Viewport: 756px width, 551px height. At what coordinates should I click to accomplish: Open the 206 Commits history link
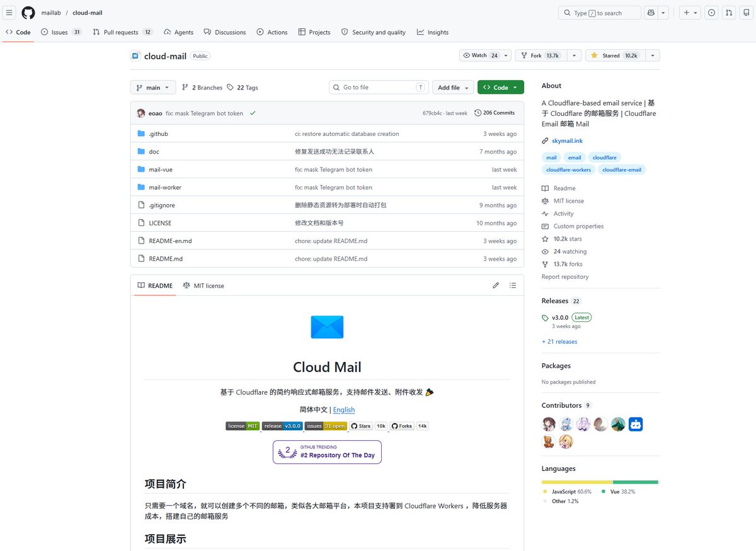pos(495,113)
